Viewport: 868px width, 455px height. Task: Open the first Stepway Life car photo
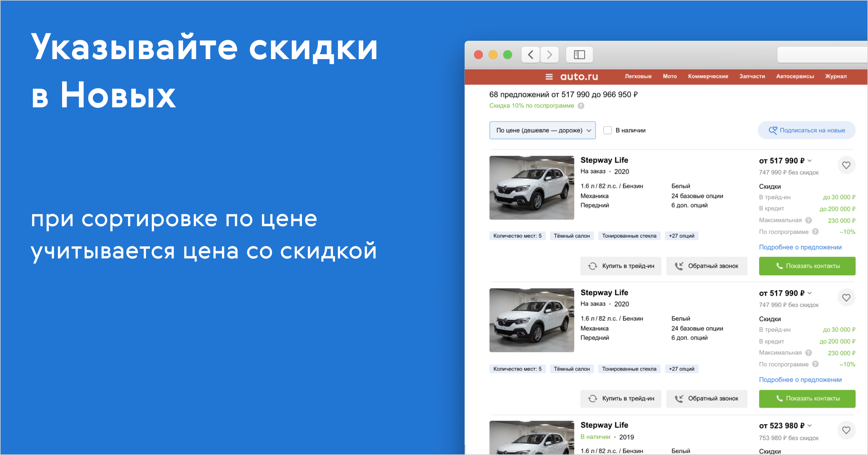(532, 188)
